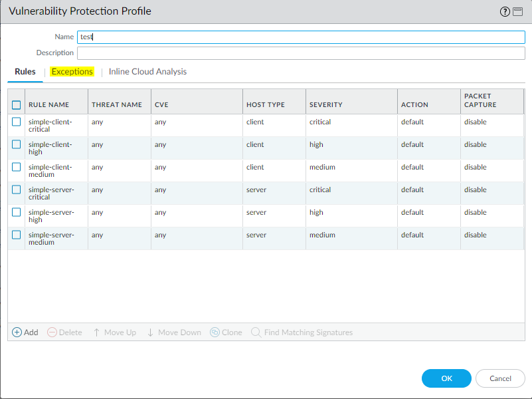
Task: Switch to the Exceptions tab
Action: pyautogui.click(x=72, y=72)
